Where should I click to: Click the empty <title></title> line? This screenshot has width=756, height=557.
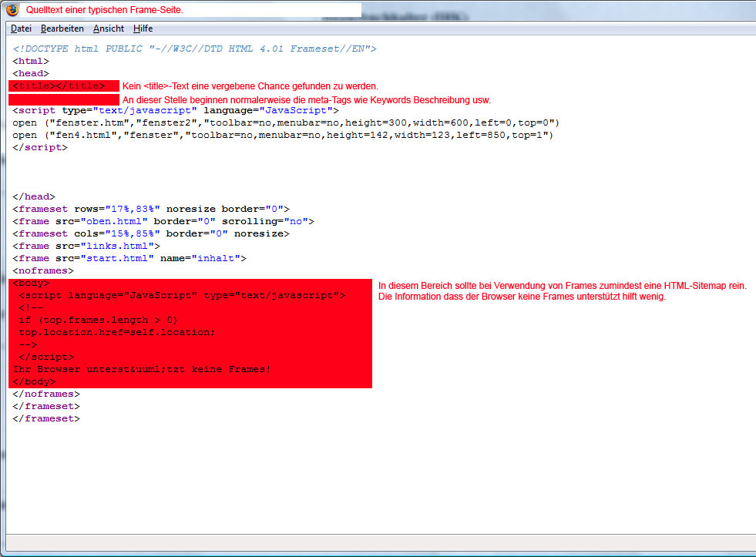tap(59, 86)
